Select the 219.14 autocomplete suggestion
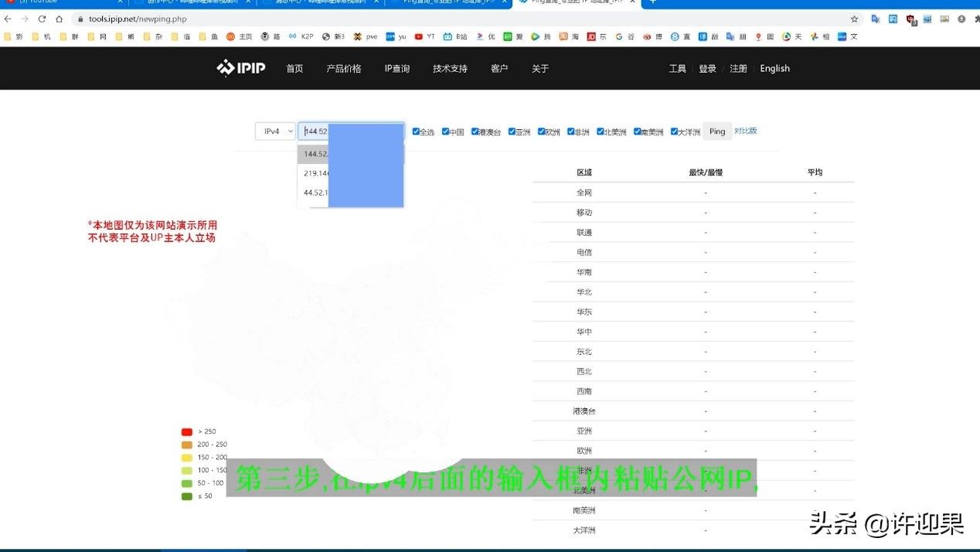Viewport: 980px width, 552px height. tap(350, 173)
